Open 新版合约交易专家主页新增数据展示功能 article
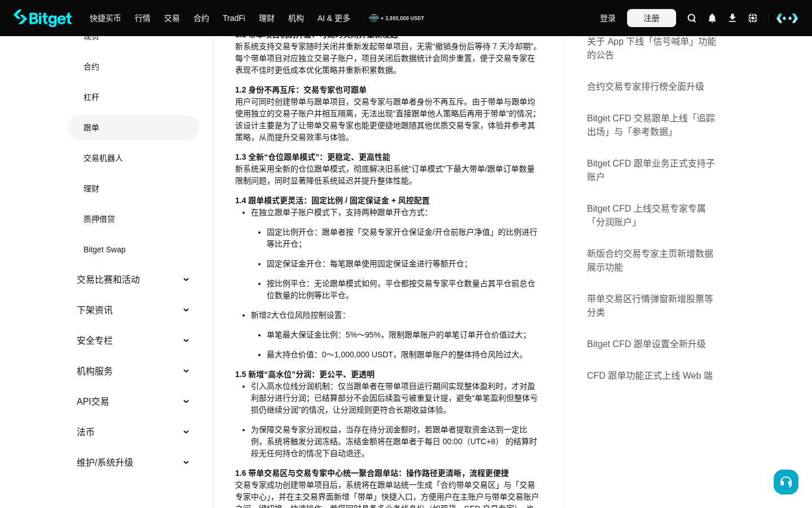Image resolution: width=812 pixels, height=508 pixels. pos(650,260)
